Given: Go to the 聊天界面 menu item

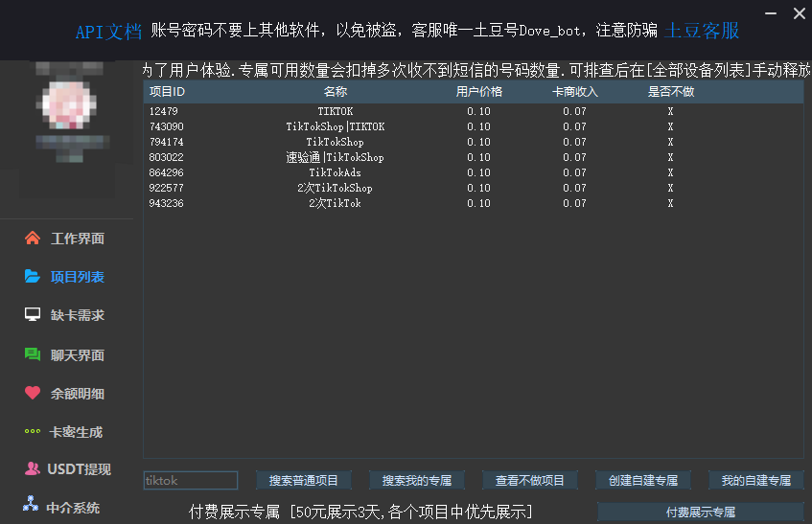Looking at the screenshot, I should 77,355.
